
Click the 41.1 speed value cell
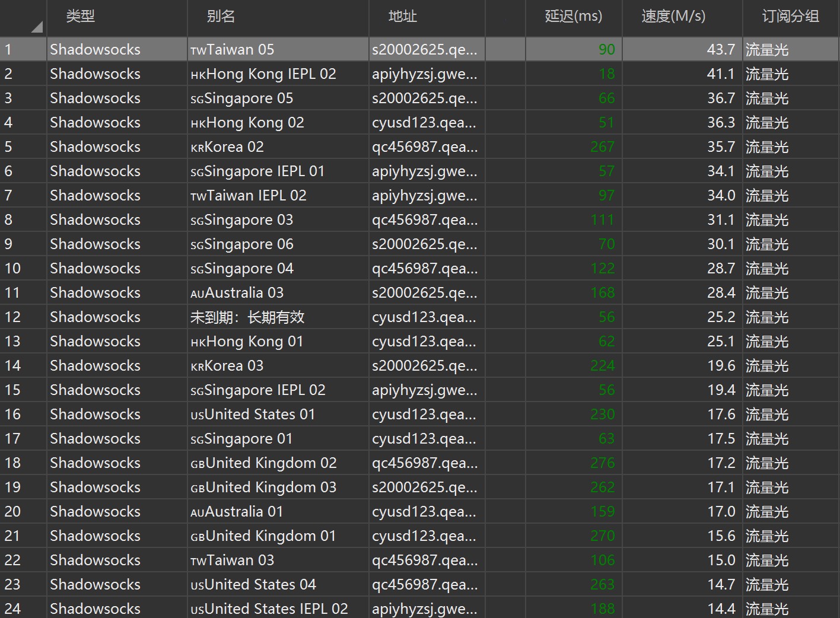click(720, 74)
